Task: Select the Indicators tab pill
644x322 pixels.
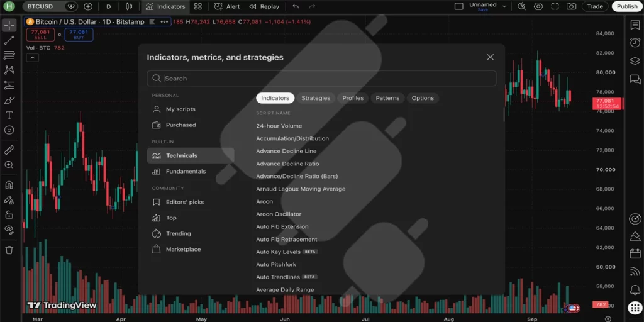Action: click(x=275, y=98)
